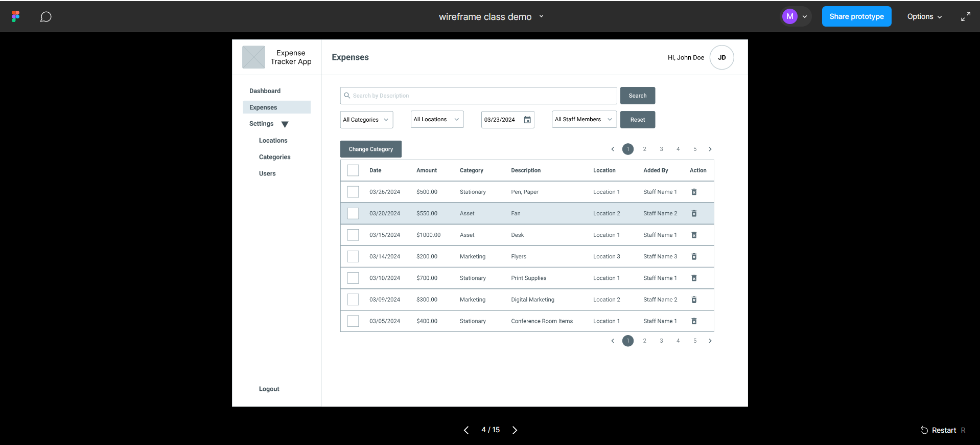Collapse the Settings triangle in sidebar

coord(285,124)
